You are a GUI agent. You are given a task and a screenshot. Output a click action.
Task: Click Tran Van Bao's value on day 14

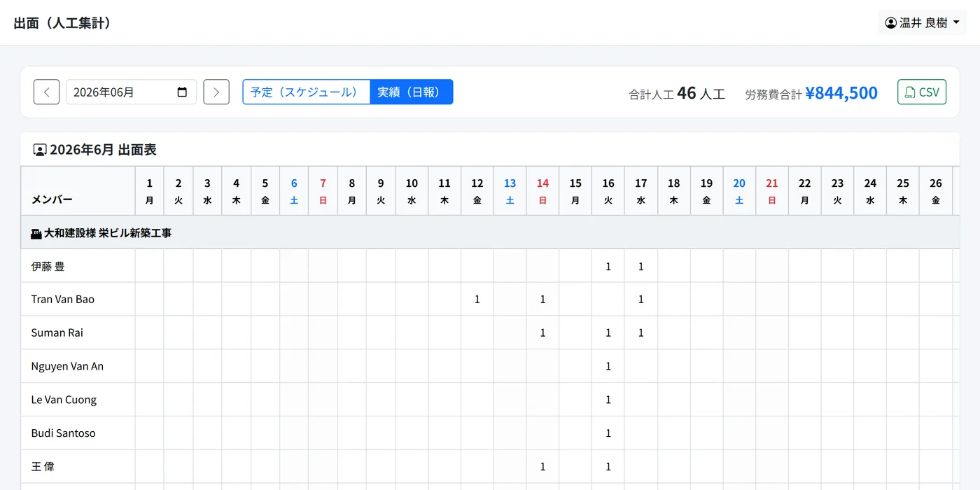click(542, 300)
